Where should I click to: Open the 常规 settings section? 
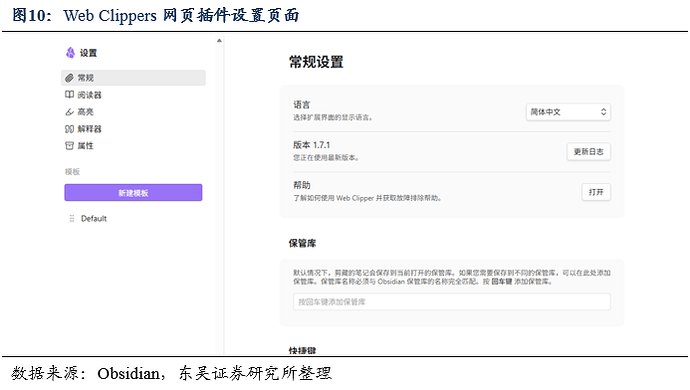point(133,78)
